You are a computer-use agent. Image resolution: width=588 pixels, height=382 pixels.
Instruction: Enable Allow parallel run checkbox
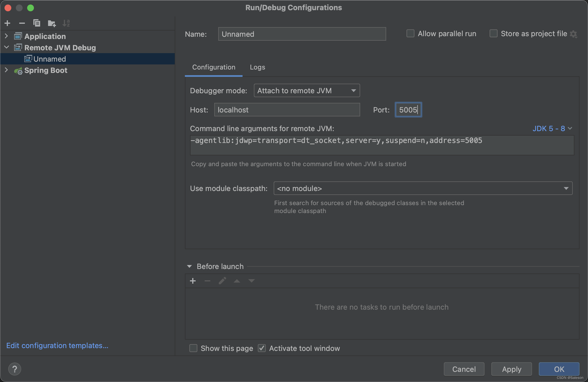pos(410,34)
